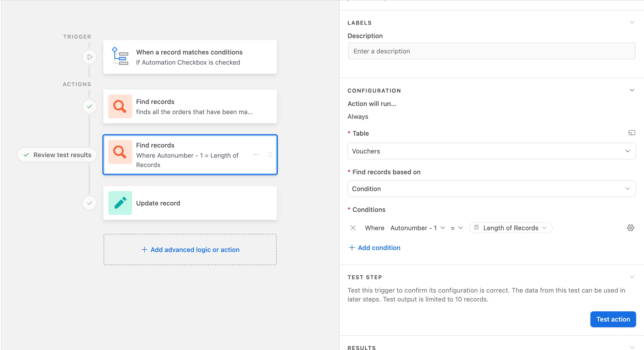
Task: Click the trigger play icon circle
Action: point(89,57)
